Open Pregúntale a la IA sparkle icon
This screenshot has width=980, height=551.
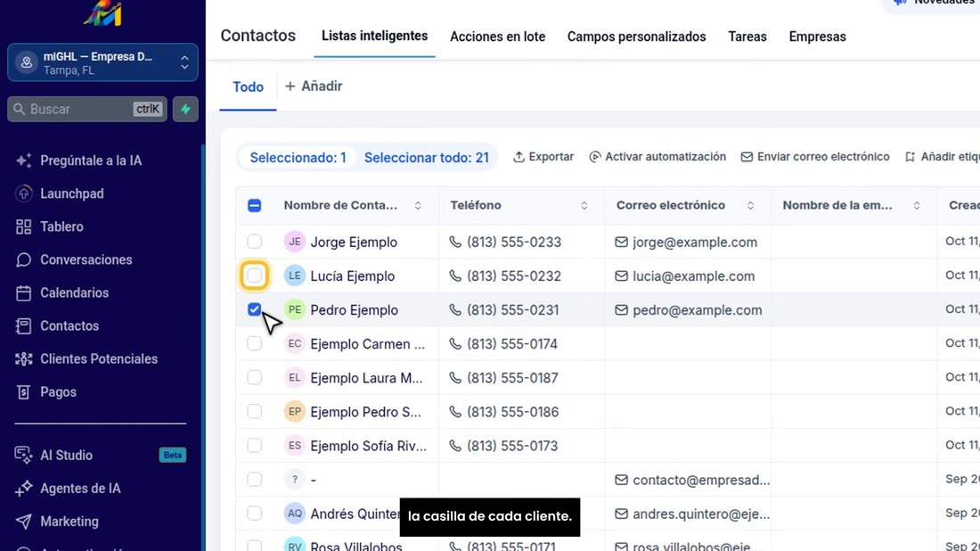[24, 160]
